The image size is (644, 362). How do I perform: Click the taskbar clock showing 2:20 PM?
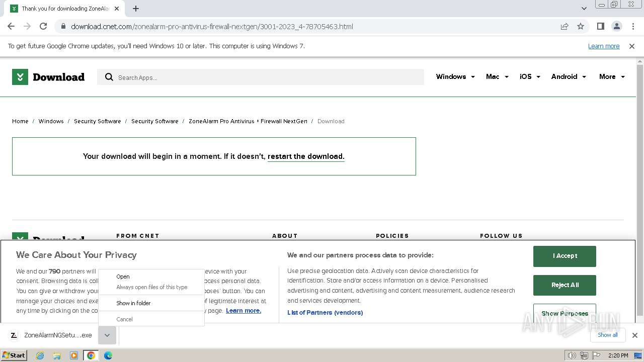(618, 355)
